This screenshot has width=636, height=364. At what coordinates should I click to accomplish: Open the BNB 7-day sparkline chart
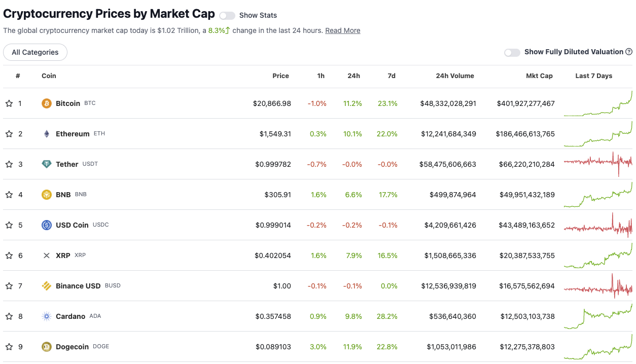[x=598, y=195]
